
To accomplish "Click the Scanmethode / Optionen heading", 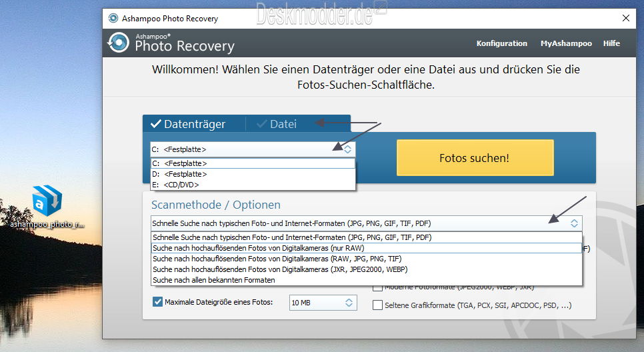I will (x=216, y=205).
